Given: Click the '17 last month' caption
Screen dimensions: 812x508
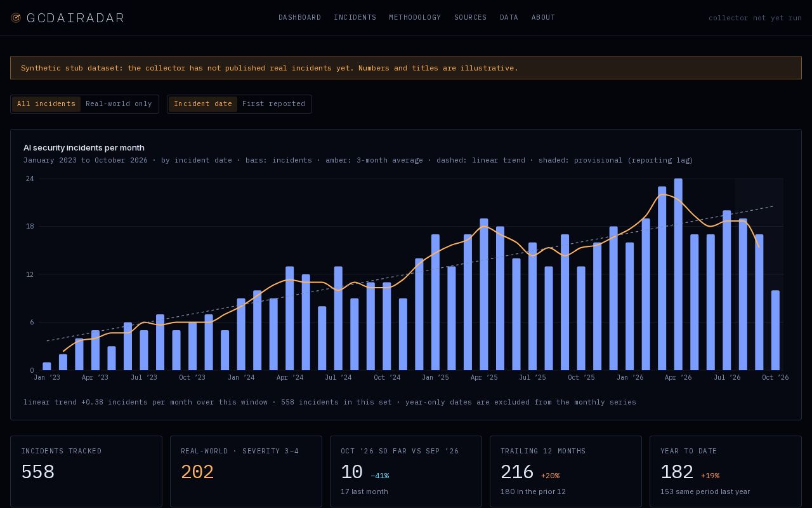Looking at the screenshot, I should point(364,491).
